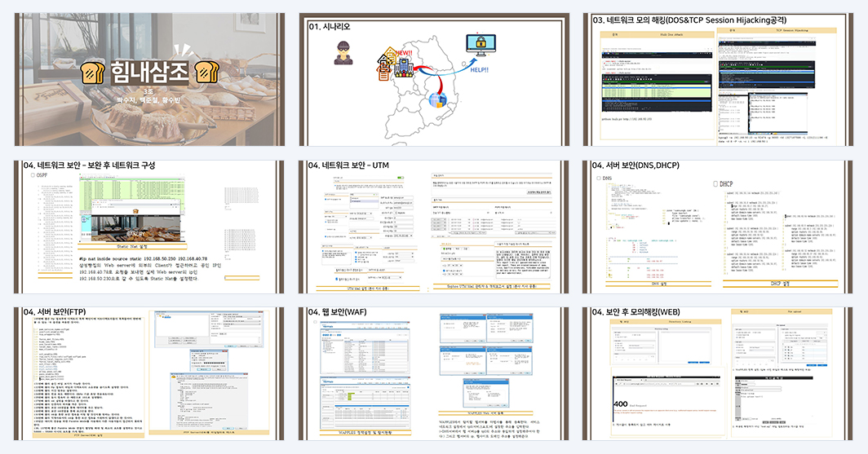Click the hacker figure icon in 시나리오 slide
Screen dimensions: 868x454
(x=343, y=53)
